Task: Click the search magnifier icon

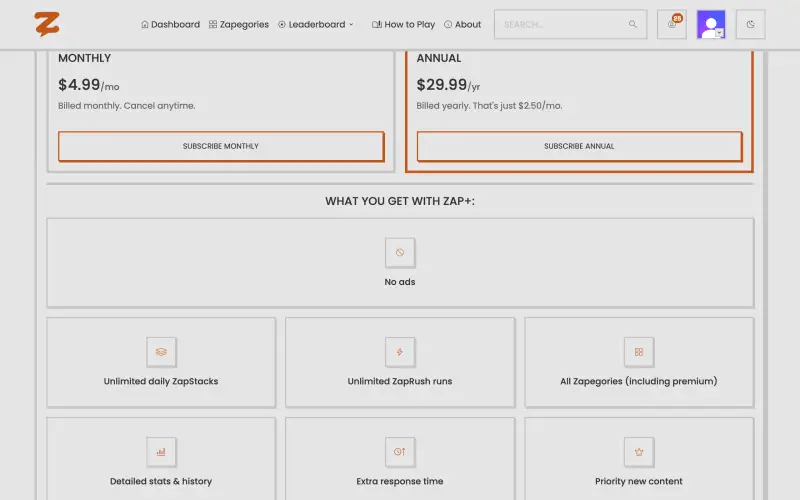Action: [x=633, y=24]
